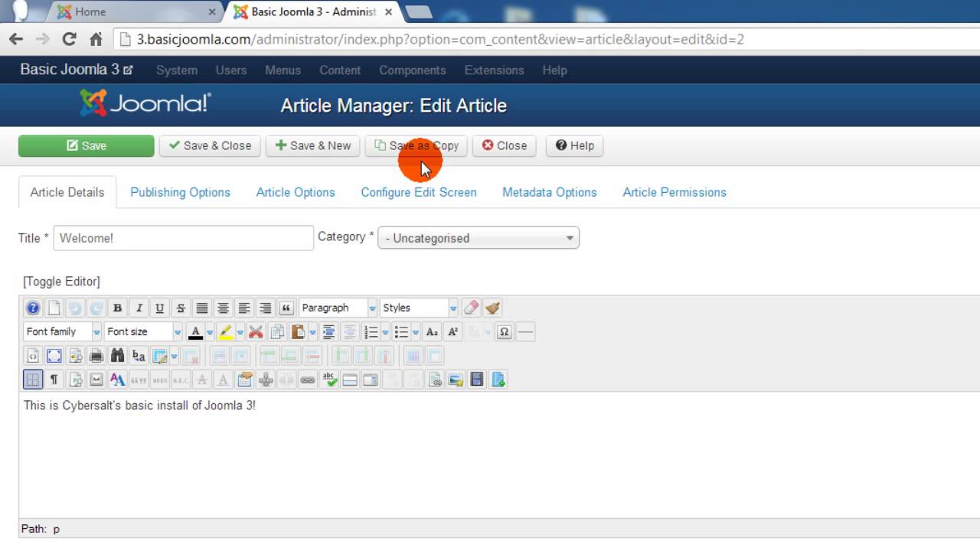This screenshot has width=980, height=551.
Task: Toggle show paragraph marks pilcrow icon
Action: [x=54, y=380]
